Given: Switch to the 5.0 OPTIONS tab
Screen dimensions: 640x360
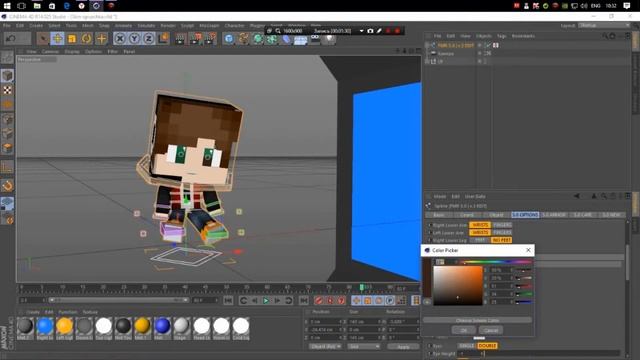Looking at the screenshot, I should click(525, 215).
